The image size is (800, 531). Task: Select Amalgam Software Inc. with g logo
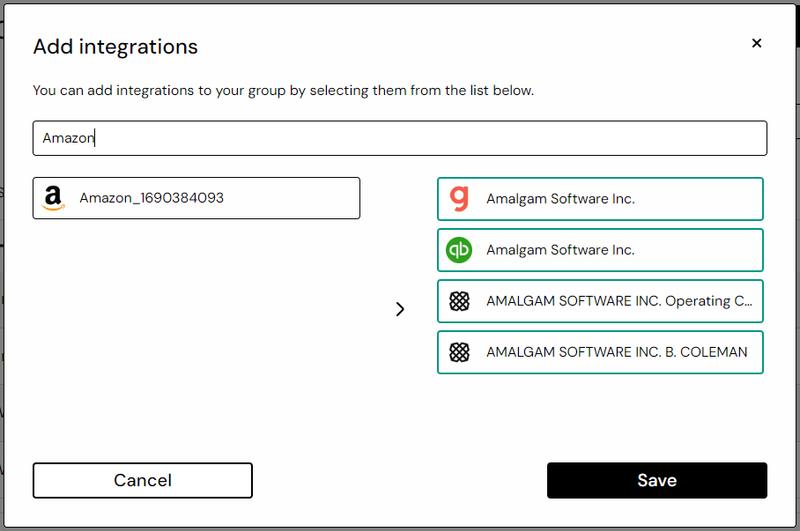(600, 199)
